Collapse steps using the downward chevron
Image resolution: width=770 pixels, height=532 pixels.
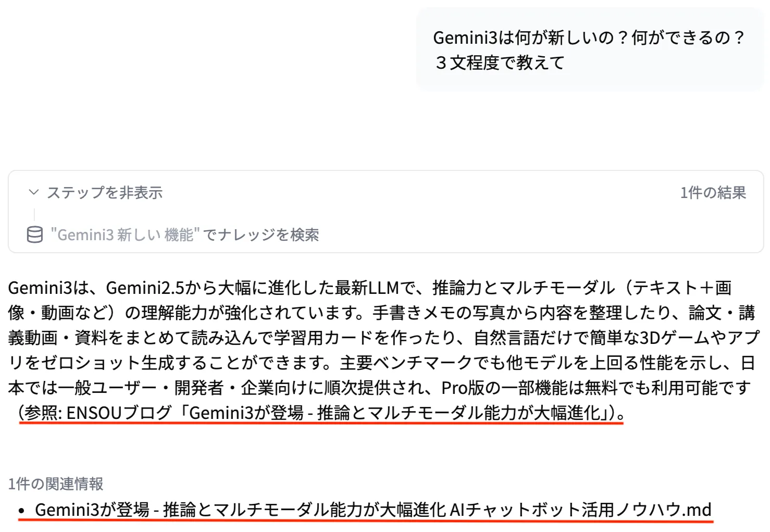pyautogui.click(x=33, y=192)
